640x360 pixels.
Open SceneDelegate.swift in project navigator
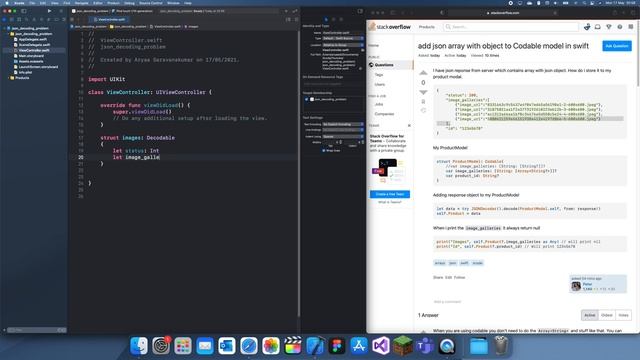34,45
